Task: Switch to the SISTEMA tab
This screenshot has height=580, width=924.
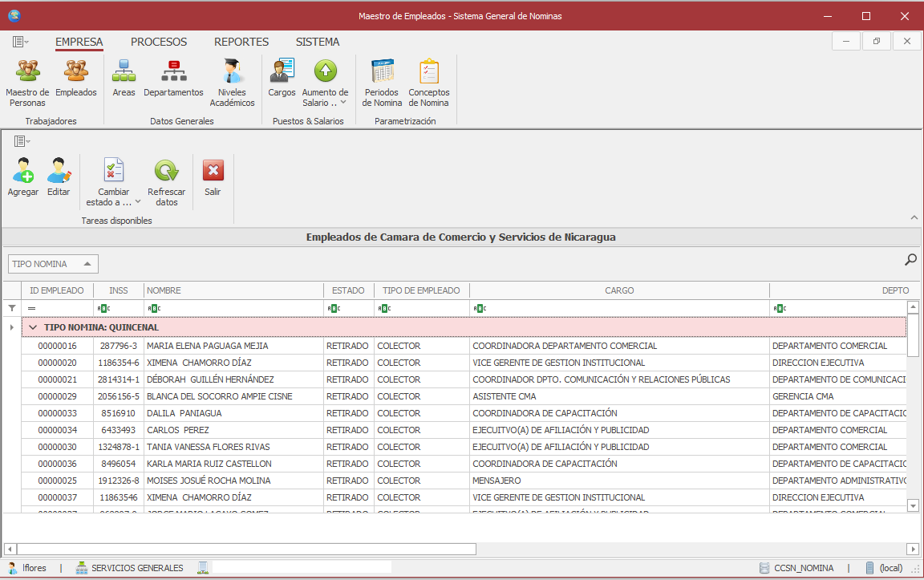Action: coord(318,42)
